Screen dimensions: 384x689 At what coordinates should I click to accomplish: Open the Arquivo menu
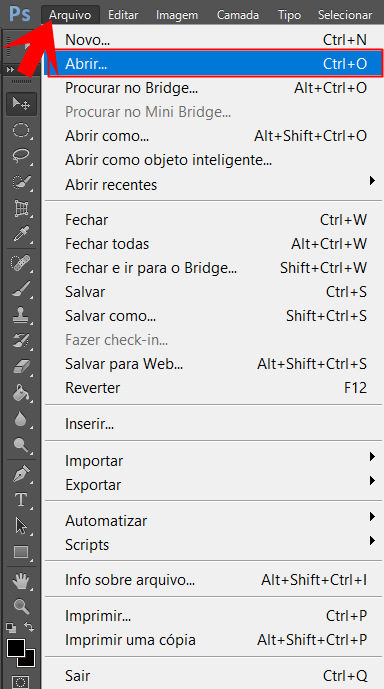pyautogui.click(x=70, y=15)
